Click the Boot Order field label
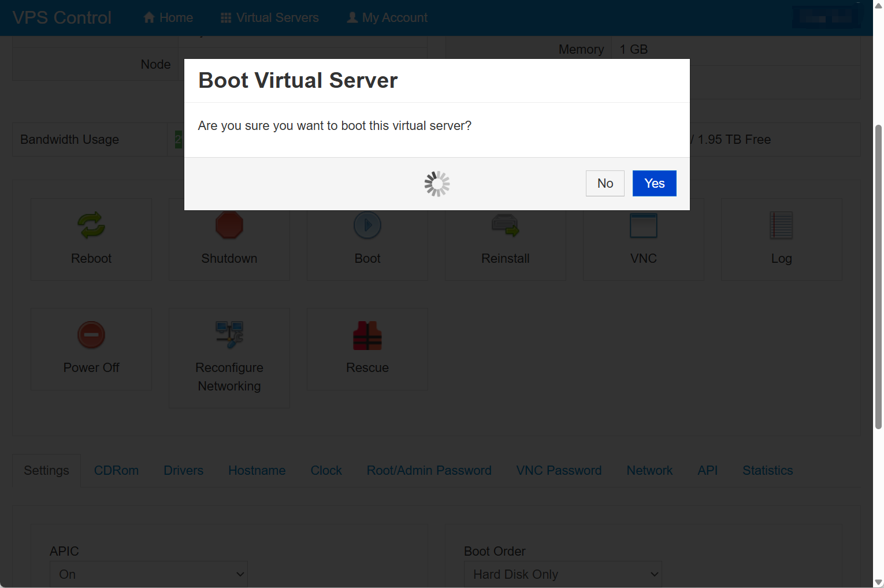The height and width of the screenshot is (588, 884). click(495, 551)
